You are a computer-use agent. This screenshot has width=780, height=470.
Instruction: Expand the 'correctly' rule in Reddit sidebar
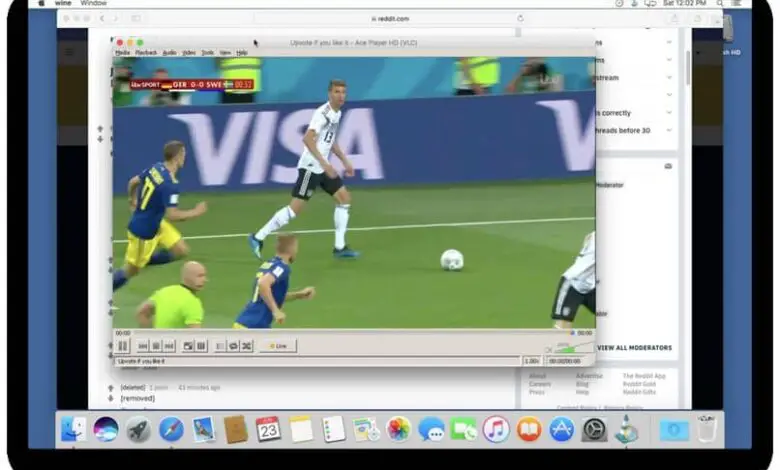669,112
